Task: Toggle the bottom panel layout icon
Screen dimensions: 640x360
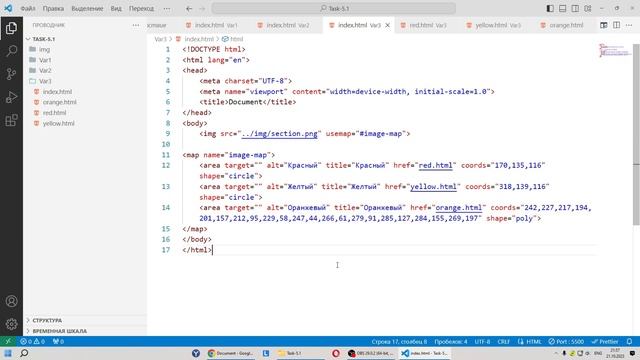Action: pos(562,9)
